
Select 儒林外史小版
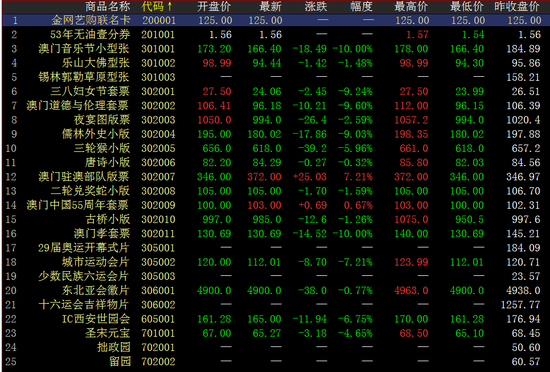pyautogui.click(x=96, y=134)
